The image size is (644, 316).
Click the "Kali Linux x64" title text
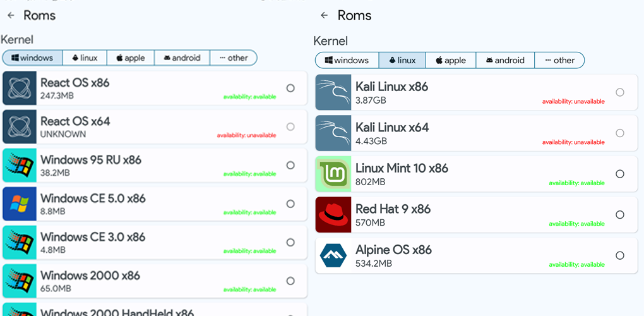[x=392, y=128]
